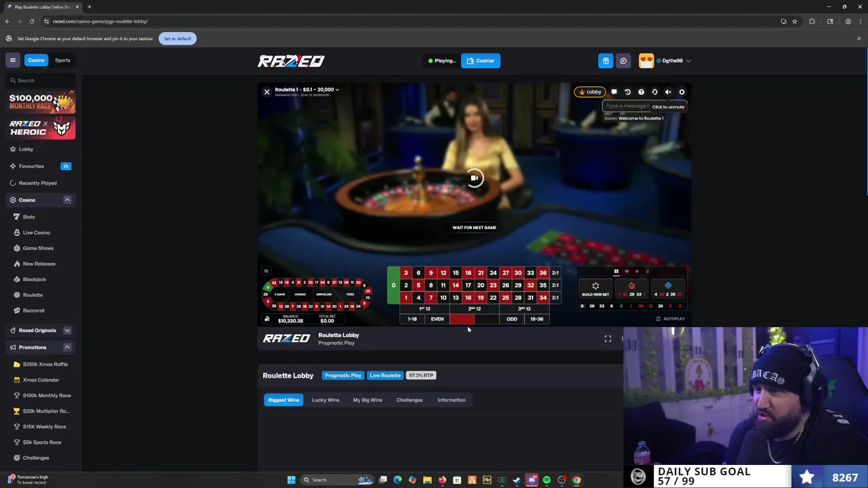
Task: Open game history clock icon
Action: (x=627, y=92)
